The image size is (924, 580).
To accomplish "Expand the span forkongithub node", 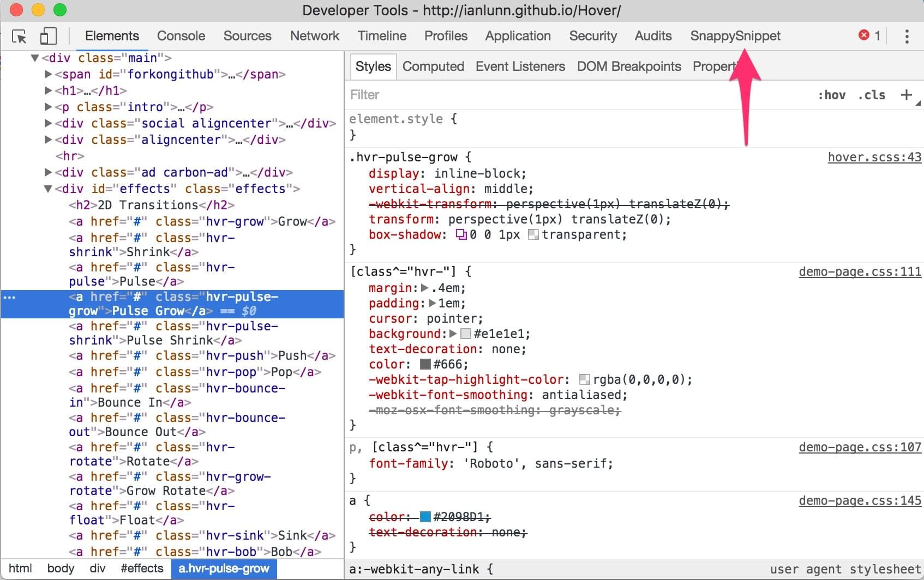I will (x=48, y=75).
